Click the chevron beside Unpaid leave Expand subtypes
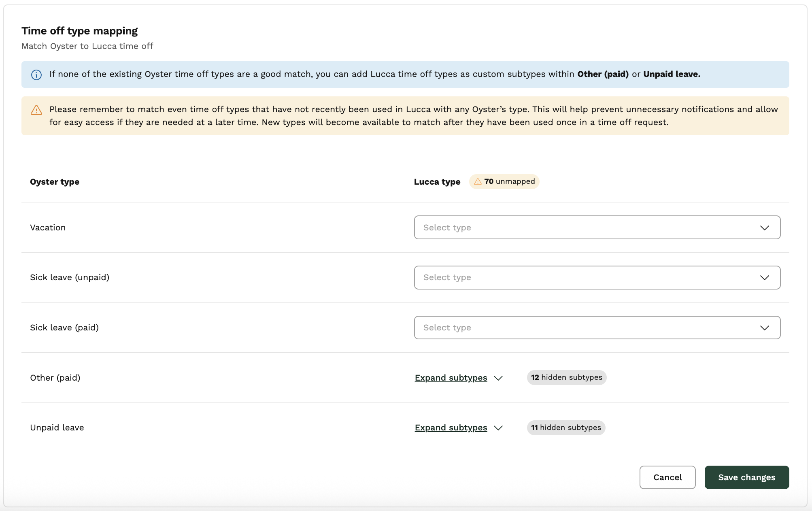Screen dimensions: 812x511 pyautogui.click(x=498, y=428)
